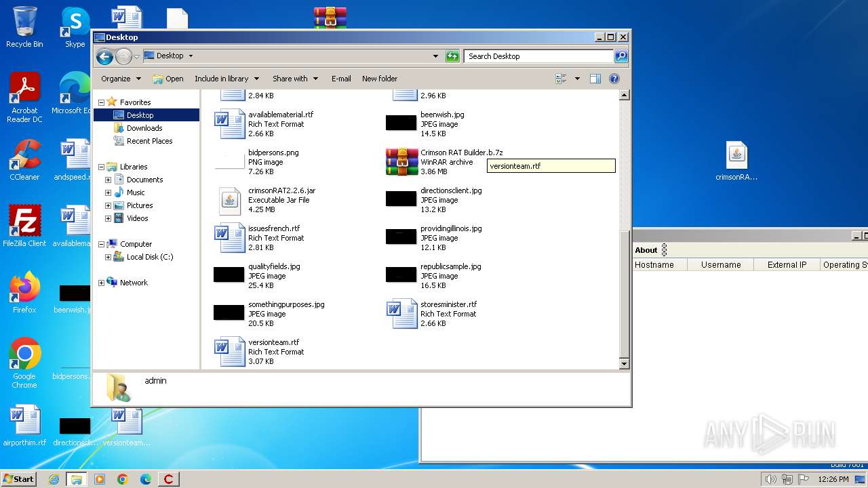The image size is (868, 488).
Task: Select Downloads in navigation pane
Action: pyautogui.click(x=144, y=128)
